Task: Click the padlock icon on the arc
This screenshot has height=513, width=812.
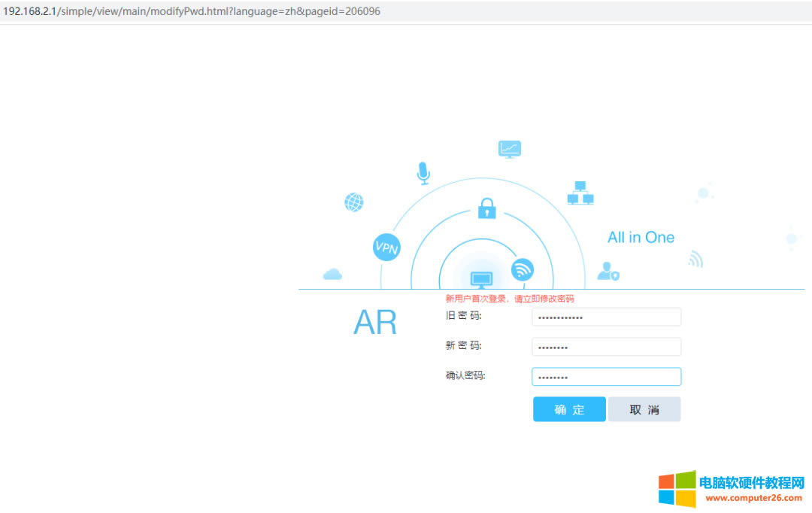Action: point(487,208)
